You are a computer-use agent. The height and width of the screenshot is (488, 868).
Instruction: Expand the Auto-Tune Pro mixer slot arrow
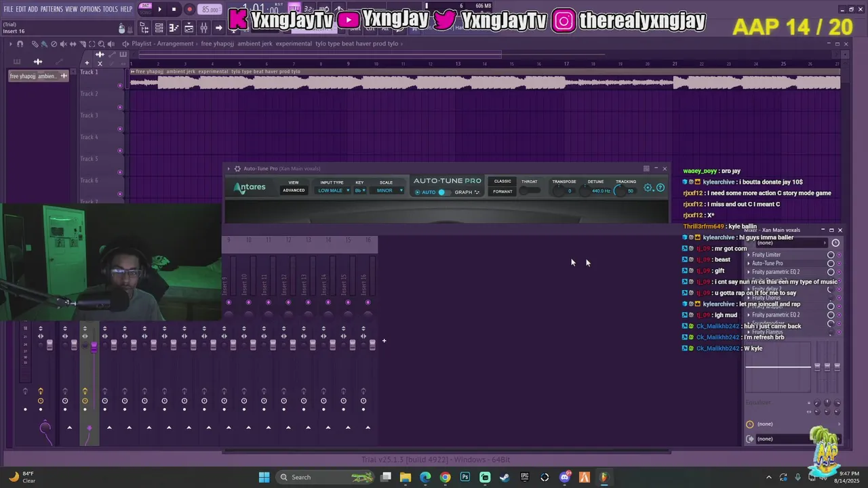pos(749,263)
